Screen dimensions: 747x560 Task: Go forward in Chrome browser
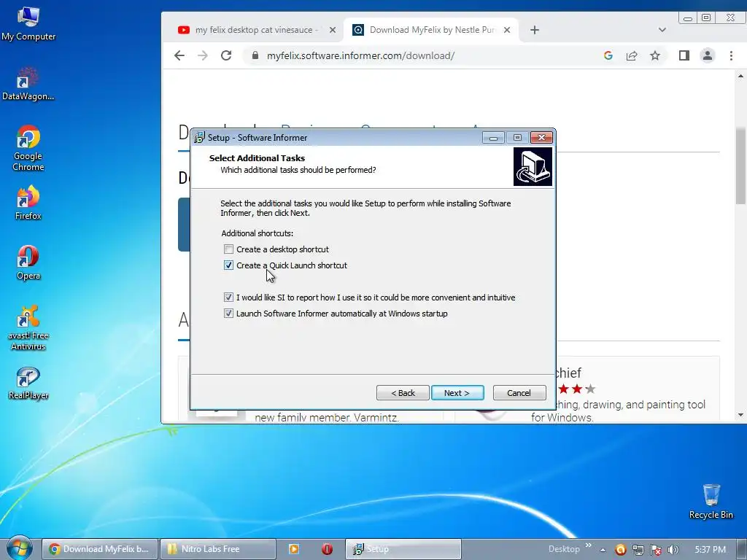(203, 55)
